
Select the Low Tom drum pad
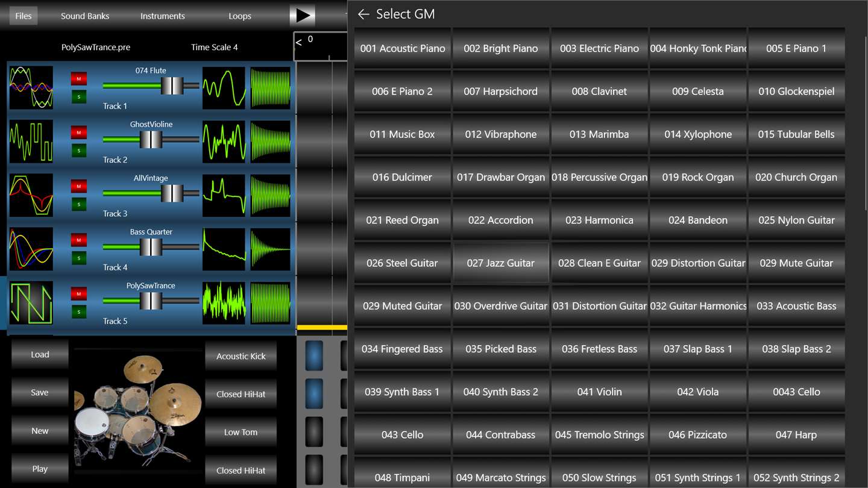241,432
